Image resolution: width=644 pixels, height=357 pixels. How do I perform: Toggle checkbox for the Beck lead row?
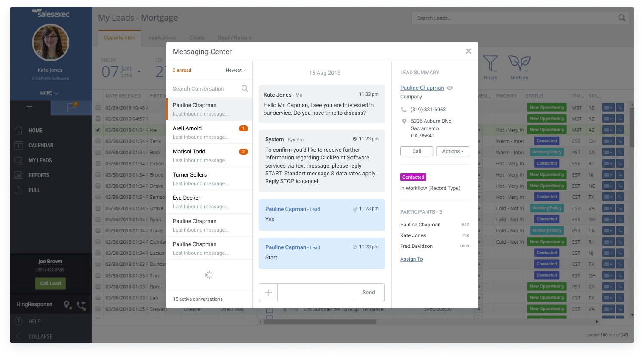(x=98, y=152)
